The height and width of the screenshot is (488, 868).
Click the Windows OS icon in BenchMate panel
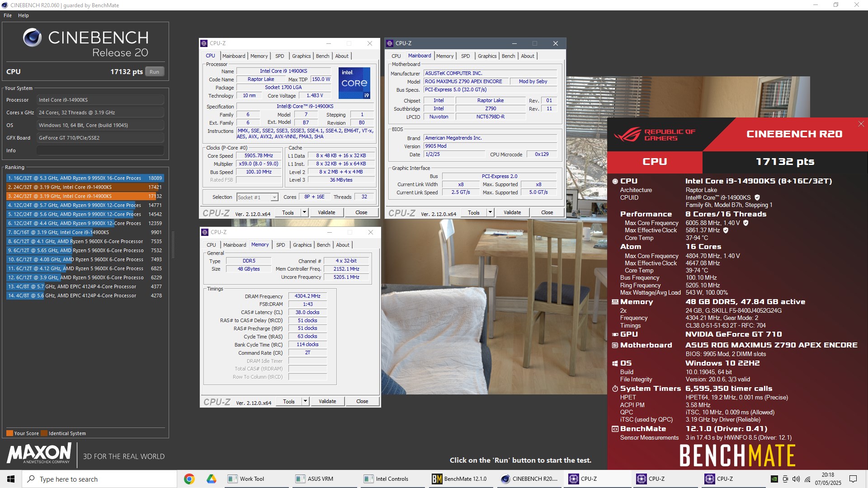click(x=615, y=363)
